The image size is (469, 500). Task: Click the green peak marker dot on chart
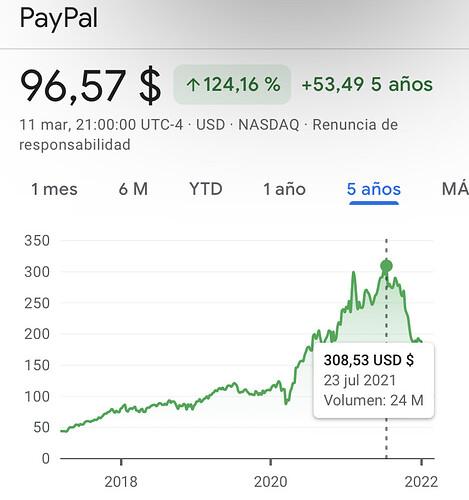pos(386,266)
